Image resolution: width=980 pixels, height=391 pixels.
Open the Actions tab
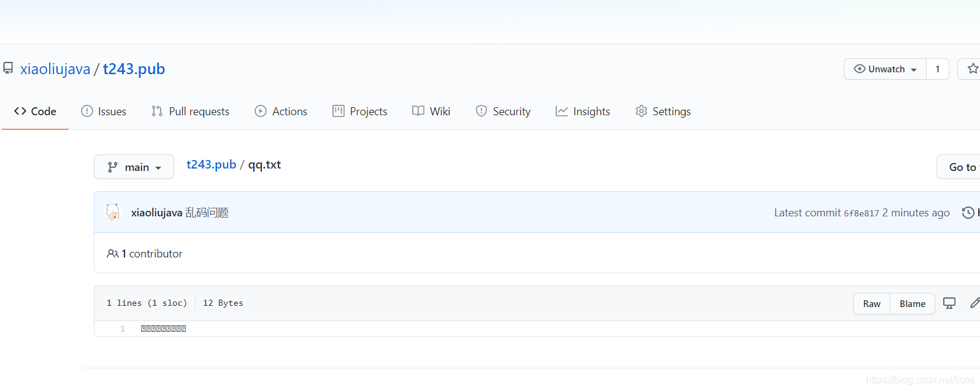pyautogui.click(x=281, y=112)
